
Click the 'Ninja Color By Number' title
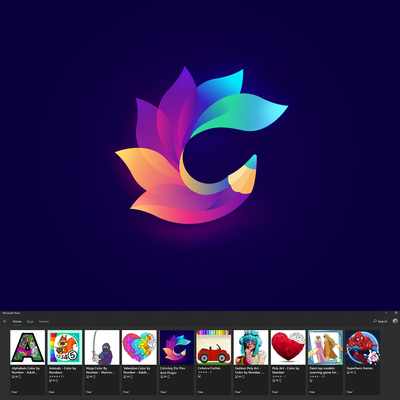100,370
